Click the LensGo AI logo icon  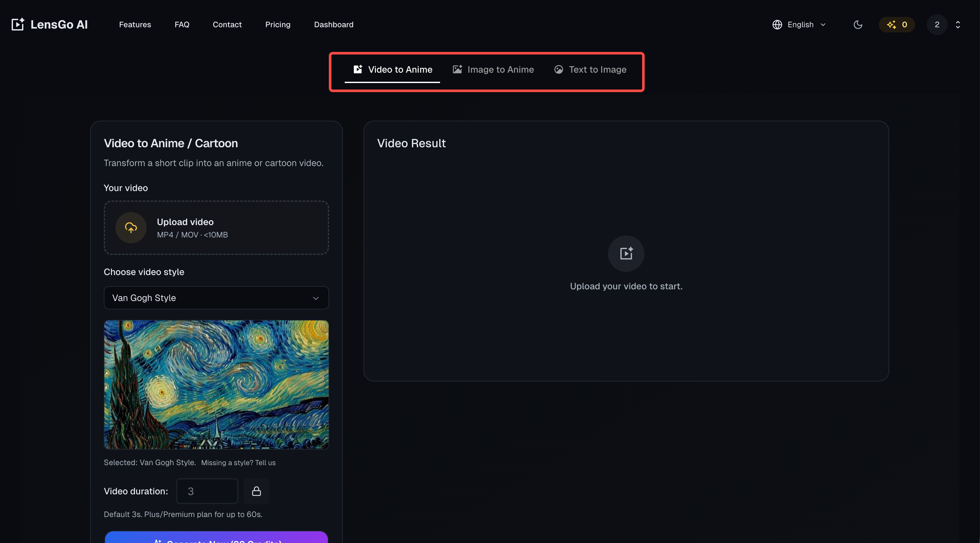click(x=18, y=24)
